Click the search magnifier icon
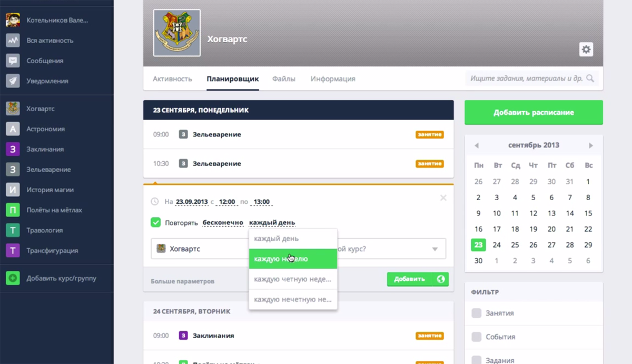Screen dimensions: 632x364 click(x=590, y=78)
